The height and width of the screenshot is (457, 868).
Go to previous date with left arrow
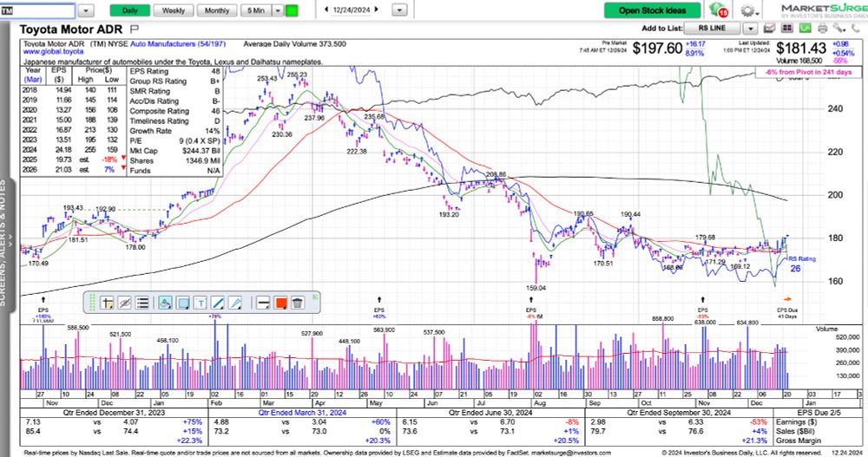pyautogui.click(x=326, y=10)
